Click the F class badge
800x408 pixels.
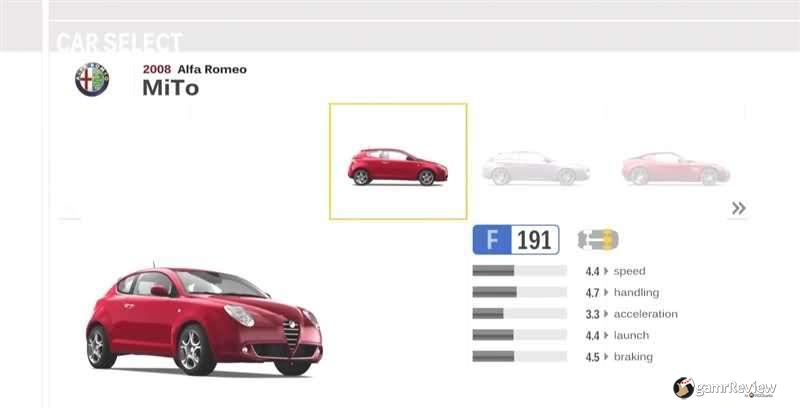(x=492, y=240)
